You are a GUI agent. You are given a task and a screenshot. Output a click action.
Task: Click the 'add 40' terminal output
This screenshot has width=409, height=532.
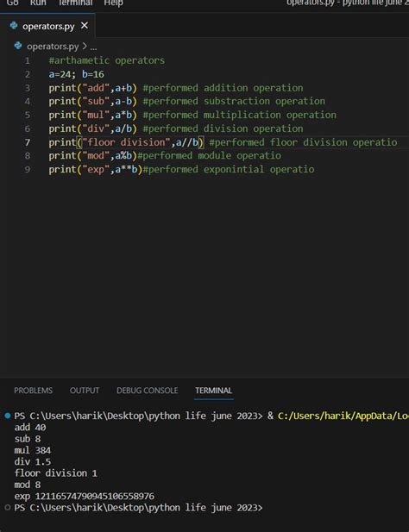[x=30, y=428]
